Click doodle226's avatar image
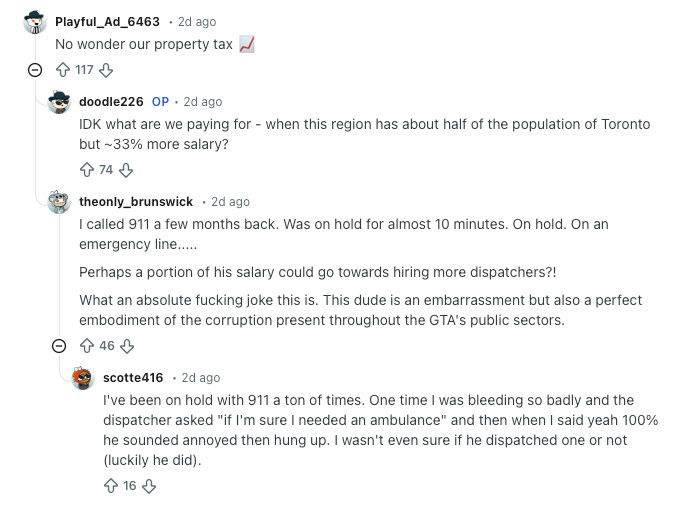This screenshot has width=680, height=510. pos(59,102)
